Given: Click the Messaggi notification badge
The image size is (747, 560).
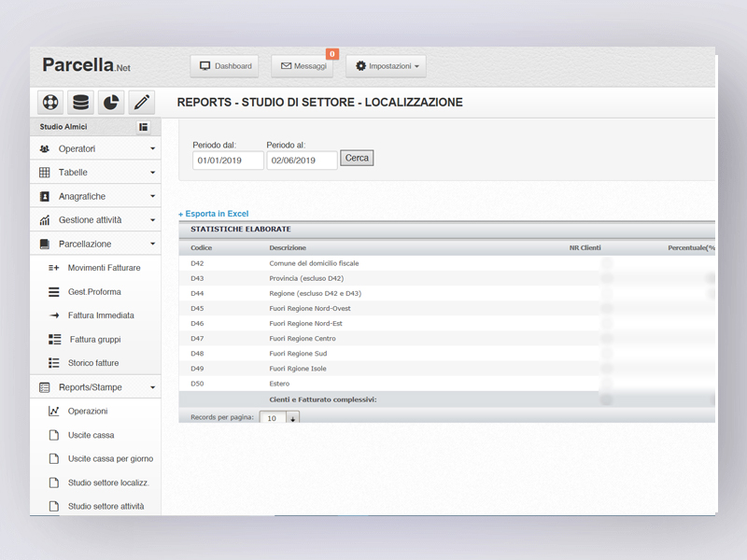Looking at the screenshot, I should [x=331, y=54].
